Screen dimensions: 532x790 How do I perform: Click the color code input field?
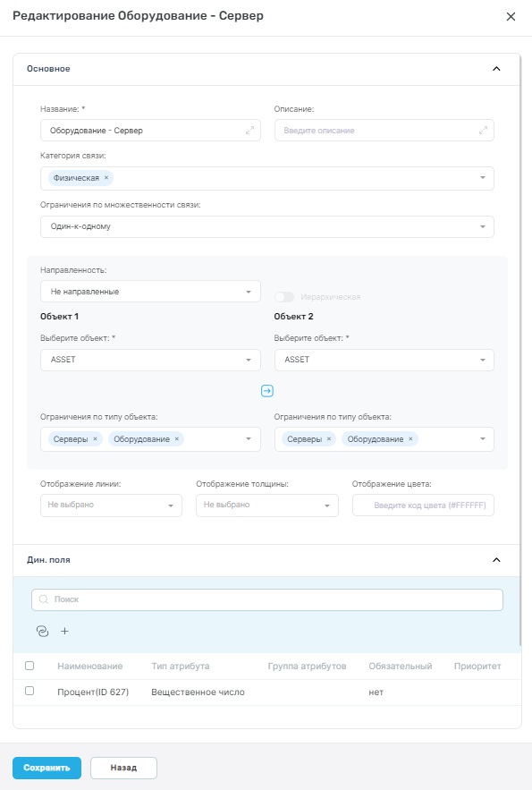click(423, 505)
